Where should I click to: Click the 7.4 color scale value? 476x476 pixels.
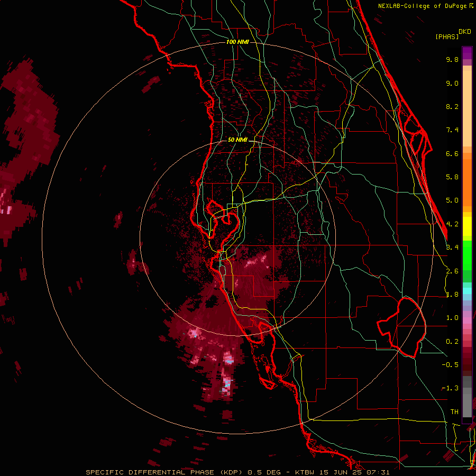pos(452,130)
